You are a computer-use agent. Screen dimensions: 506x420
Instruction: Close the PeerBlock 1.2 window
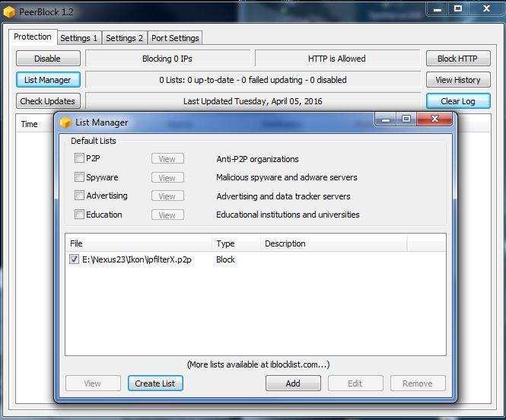tap(487, 9)
